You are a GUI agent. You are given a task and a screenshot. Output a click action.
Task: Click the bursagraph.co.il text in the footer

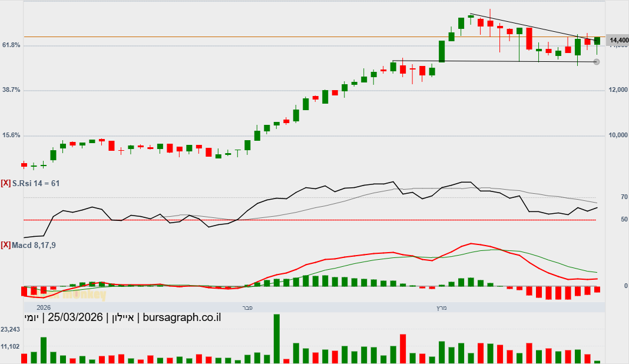coord(182,317)
